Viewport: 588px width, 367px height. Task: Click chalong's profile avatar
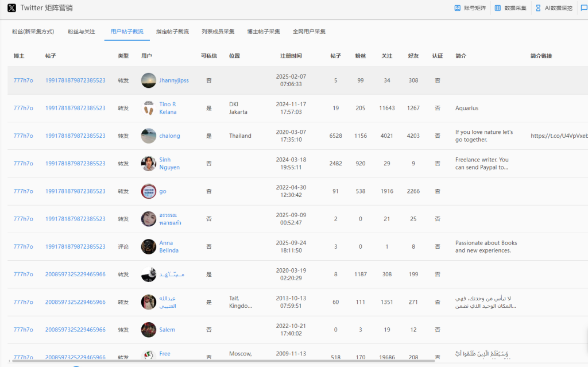[149, 136]
